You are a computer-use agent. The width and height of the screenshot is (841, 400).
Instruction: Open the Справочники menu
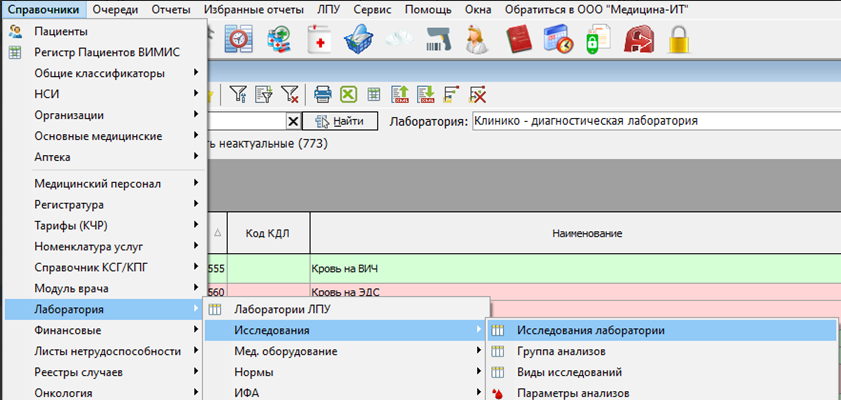(x=44, y=9)
